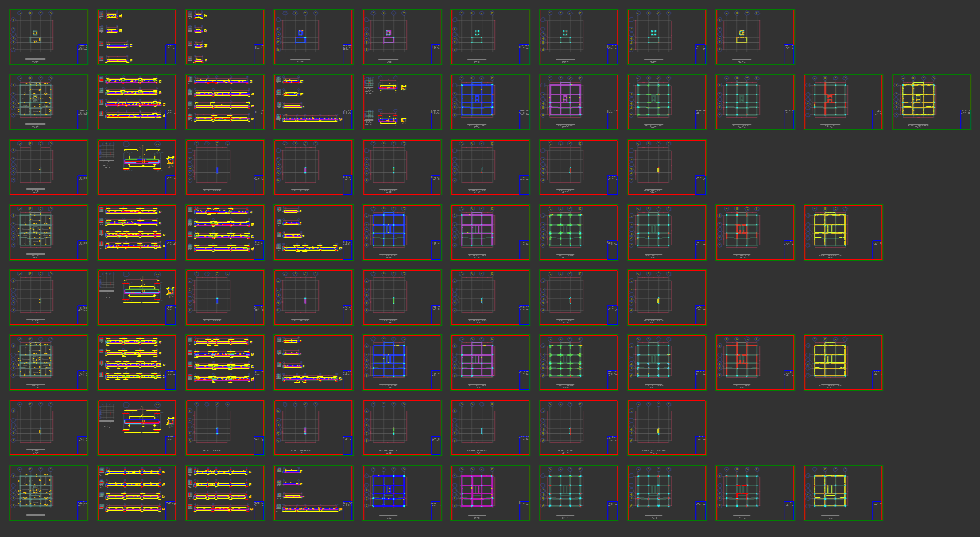Open the yellow plan sheet ending the top row
This screenshot has width=980, height=537.
click(x=755, y=37)
